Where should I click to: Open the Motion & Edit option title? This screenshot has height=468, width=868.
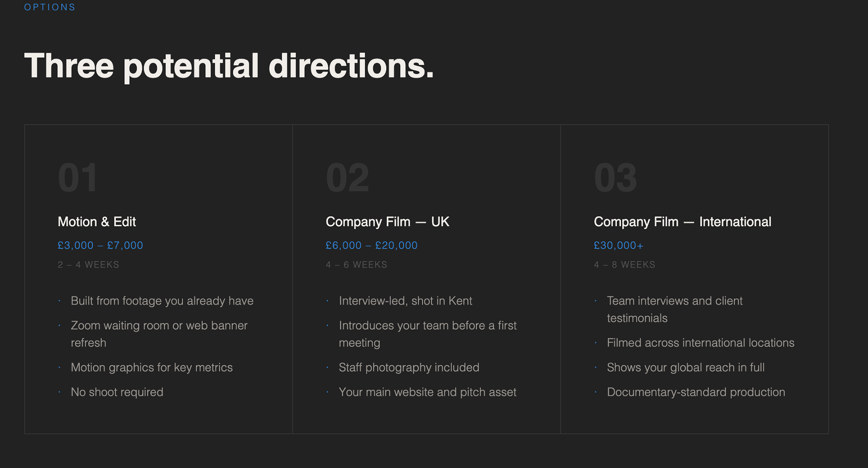tap(97, 222)
